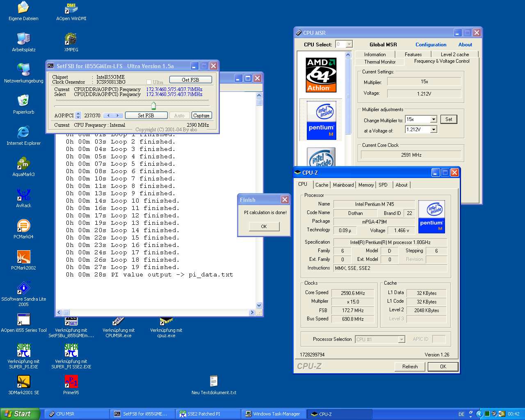The width and height of the screenshot is (525, 420).
Task: Open the Windows Start button
Action: tap(20, 414)
